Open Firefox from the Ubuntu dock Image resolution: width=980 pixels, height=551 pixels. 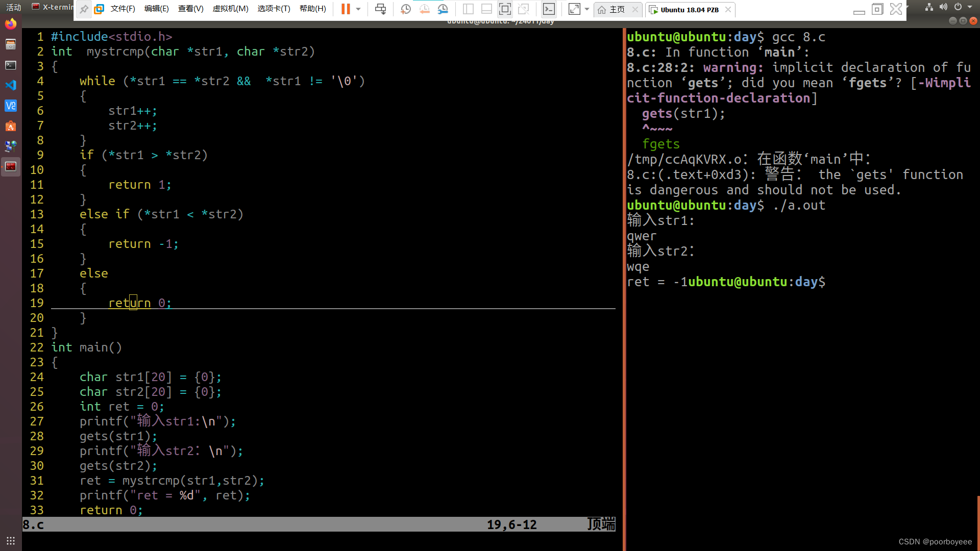tap(11, 24)
